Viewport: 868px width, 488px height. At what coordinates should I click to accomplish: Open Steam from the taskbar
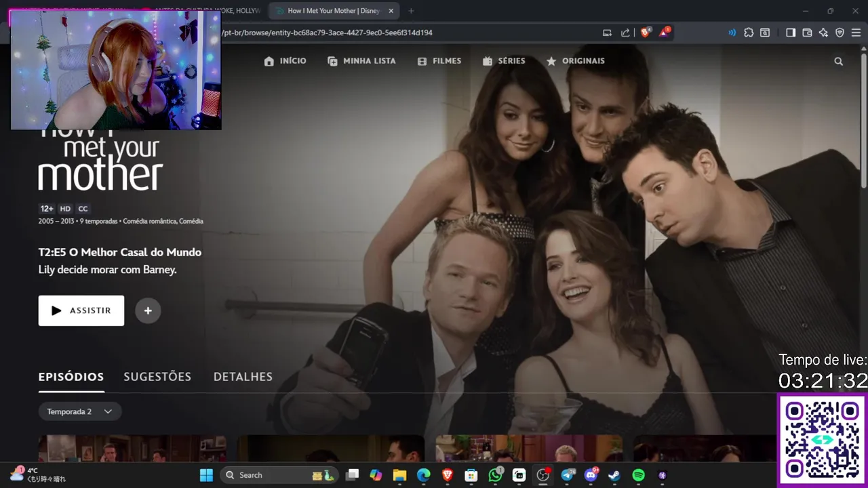614,475
